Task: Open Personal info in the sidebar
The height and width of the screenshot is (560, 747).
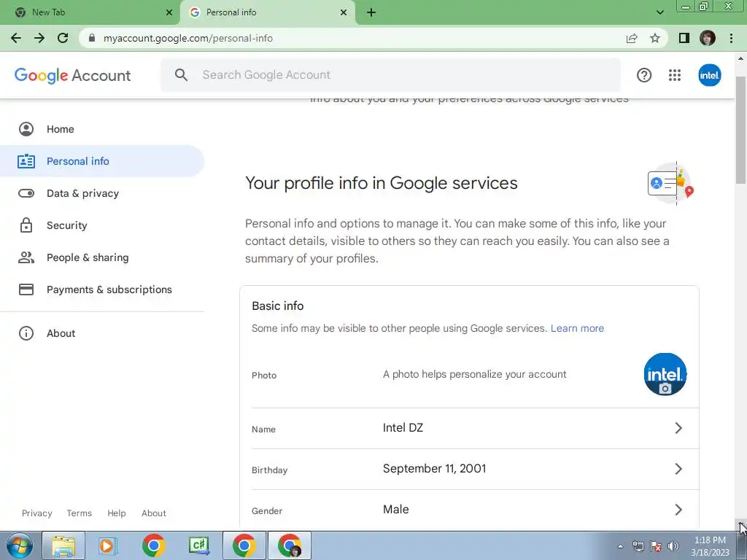Action: pyautogui.click(x=102, y=161)
